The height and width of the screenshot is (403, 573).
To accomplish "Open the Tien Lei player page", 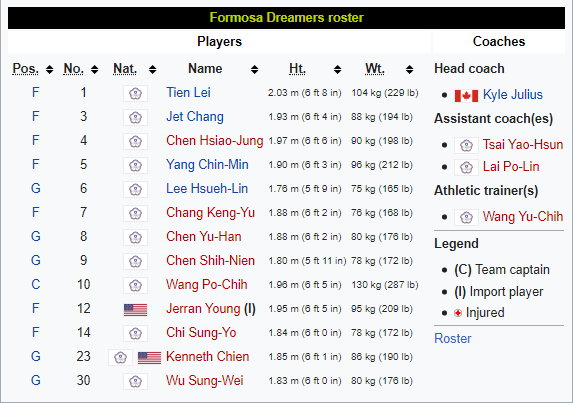I will pyautogui.click(x=188, y=92).
